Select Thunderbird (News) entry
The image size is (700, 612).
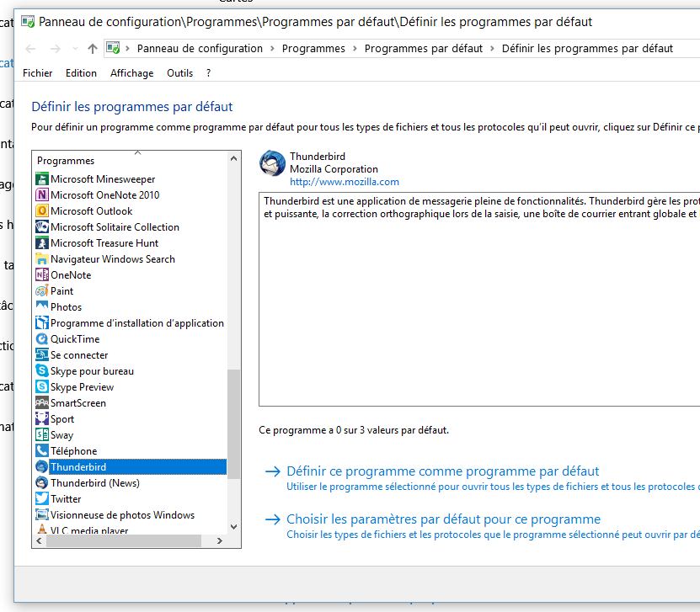click(95, 482)
